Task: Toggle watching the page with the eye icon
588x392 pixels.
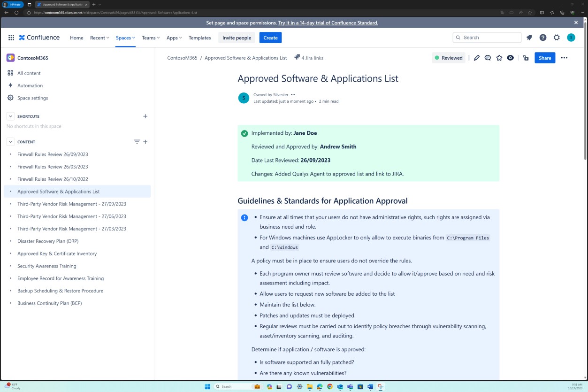Action: pyautogui.click(x=510, y=58)
